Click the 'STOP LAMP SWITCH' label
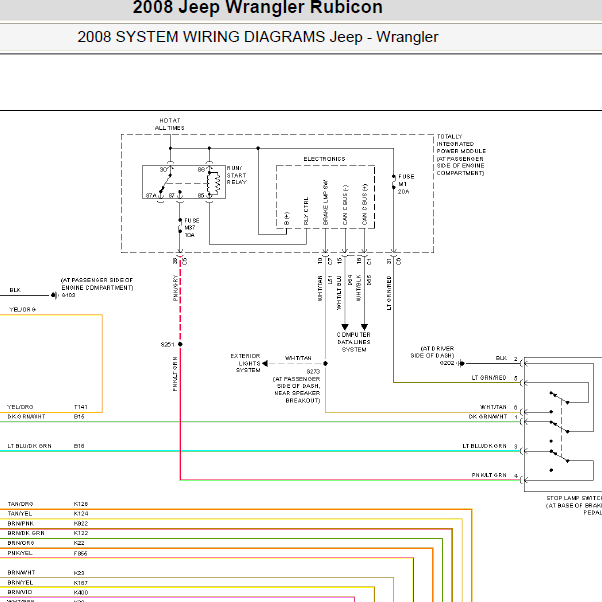 pyautogui.click(x=574, y=498)
